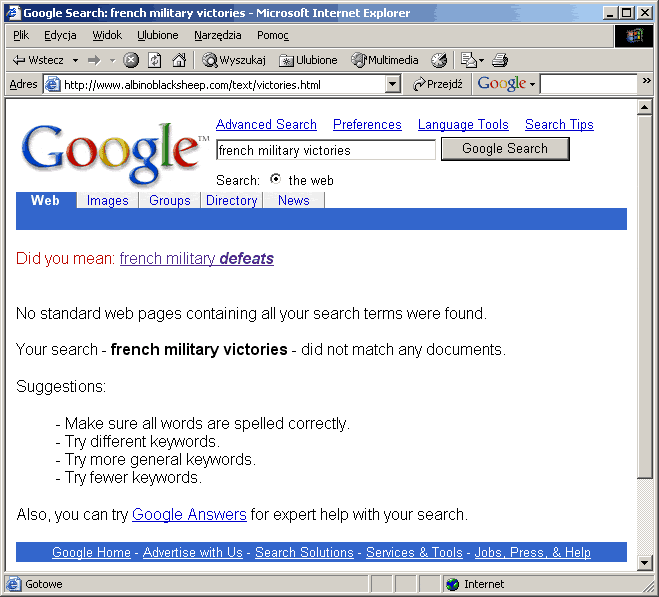Click inside the Google search query field
Viewport: 659px width, 597px height.
coord(325,150)
